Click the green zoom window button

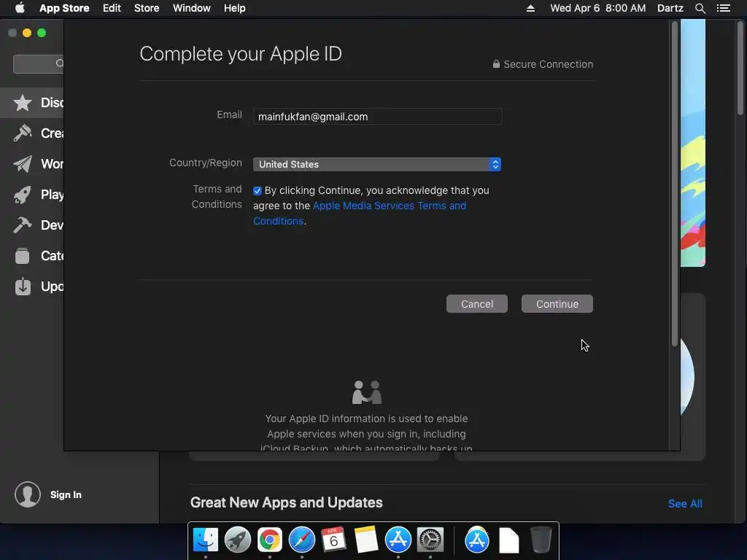pos(42,33)
